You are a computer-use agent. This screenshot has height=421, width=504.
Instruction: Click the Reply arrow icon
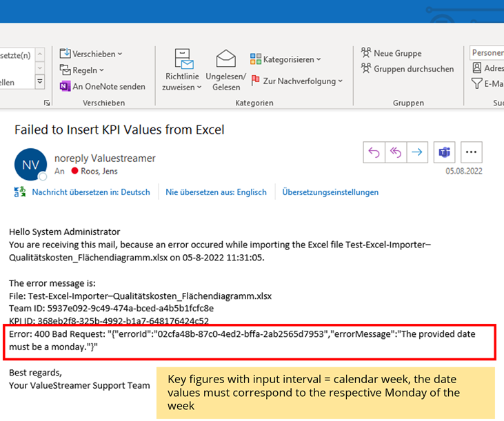[x=374, y=152]
